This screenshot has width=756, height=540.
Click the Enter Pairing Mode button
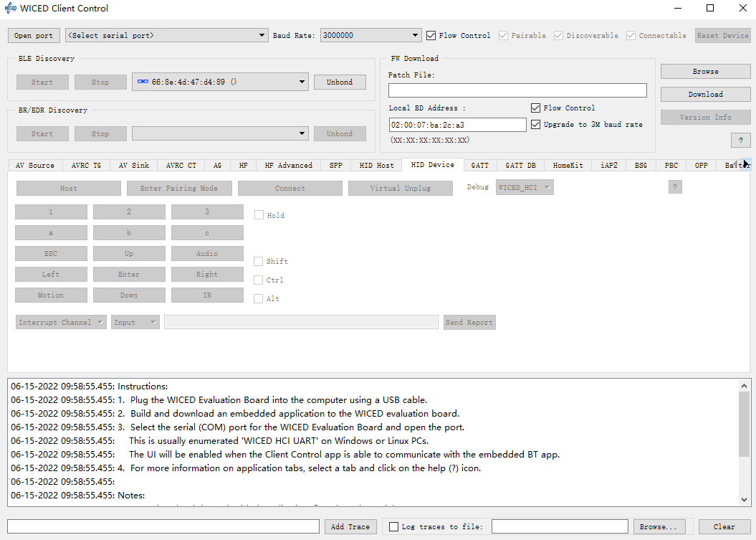[x=179, y=188]
